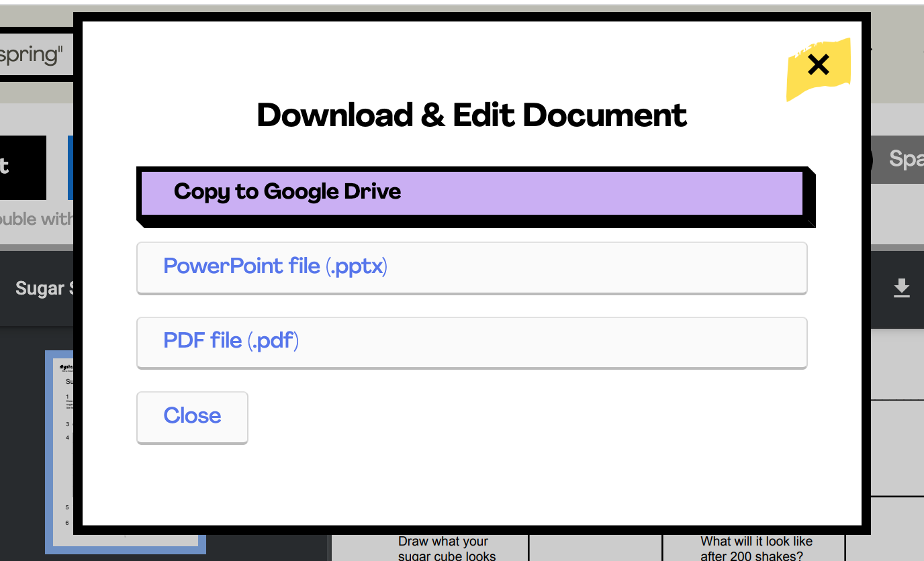Click the yellow X icon on the dialog
The image size is (924, 561).
click(x=818, y=66)
